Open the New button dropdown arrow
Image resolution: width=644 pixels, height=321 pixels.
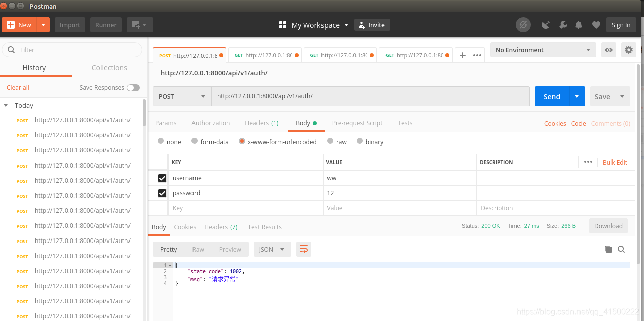(x=43, y=25)
